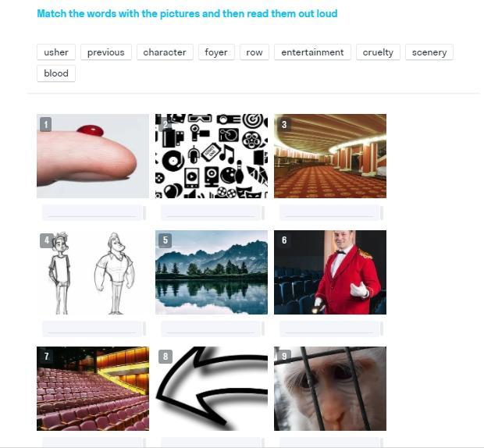The height and width of the screenshot is (448, 484).
Task: Click the answer field under picture 5
Action: (212, 329)
